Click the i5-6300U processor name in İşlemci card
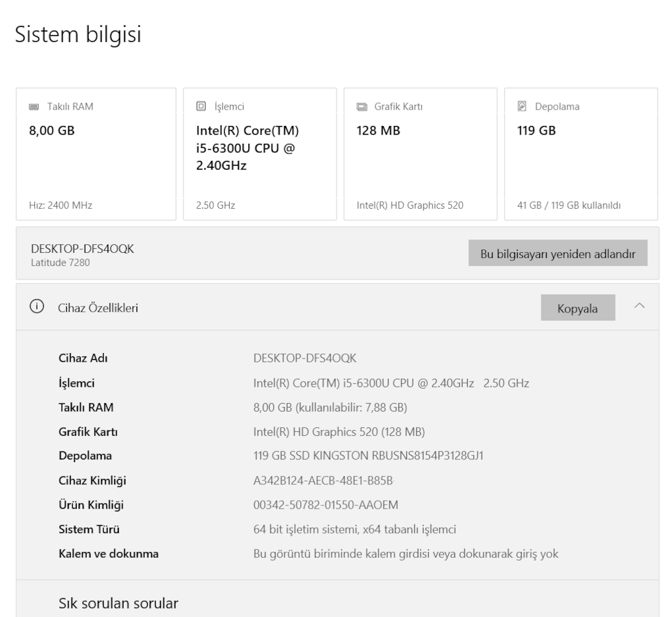Image resolution: width=672 pixels, height=617 pixels. pos(247,148)
